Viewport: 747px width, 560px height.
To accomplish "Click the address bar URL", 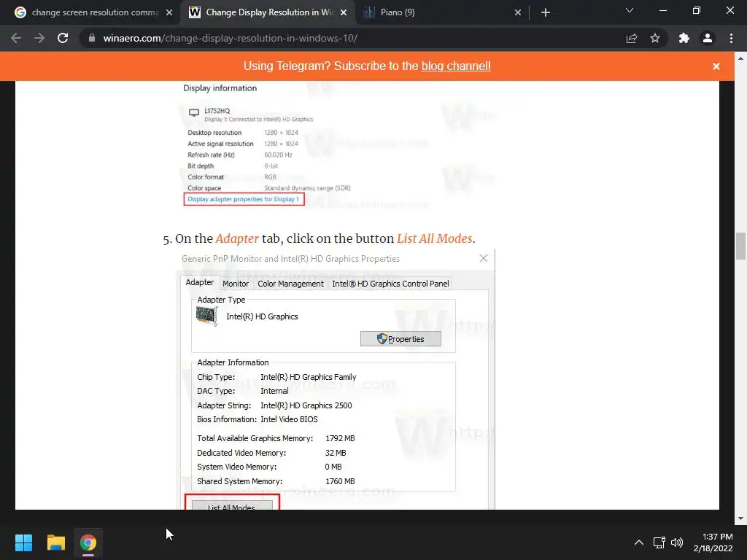I will tap(230, 38).
